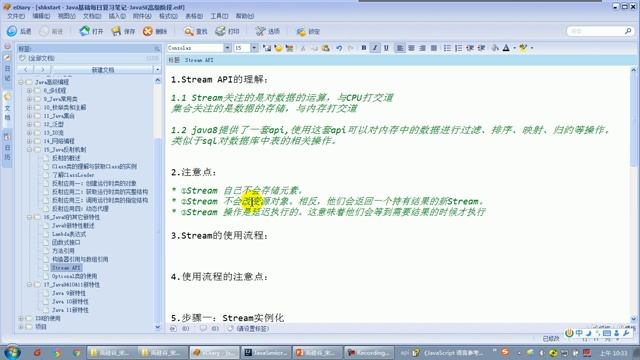
Task: Click the smiley emoticon insert icon
Action: (278, 48)
